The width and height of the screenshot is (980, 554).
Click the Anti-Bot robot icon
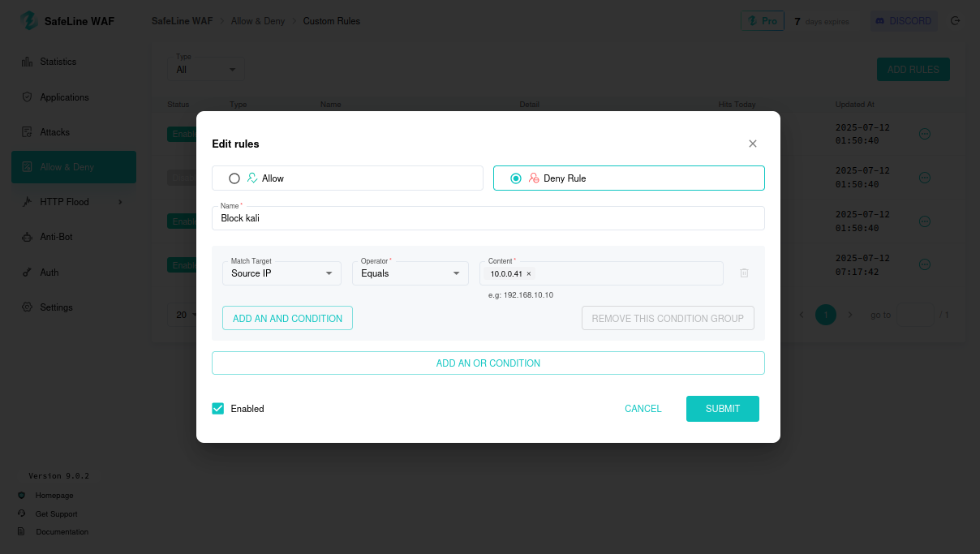27,238
